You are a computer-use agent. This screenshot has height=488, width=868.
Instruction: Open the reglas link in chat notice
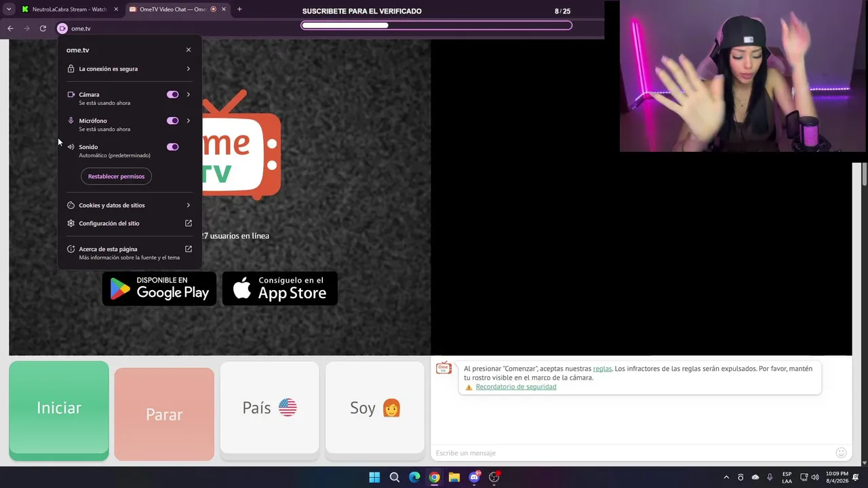click(x=602, y=369)
